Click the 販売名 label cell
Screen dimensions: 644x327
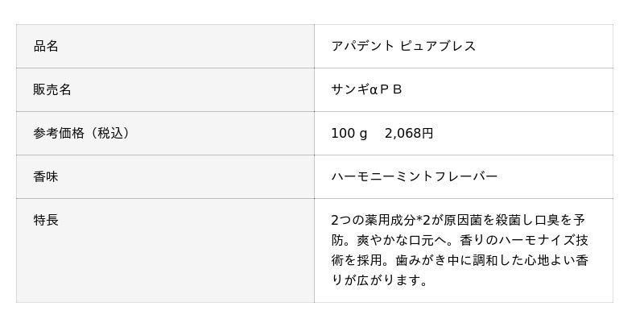click(x=52, y=89)
